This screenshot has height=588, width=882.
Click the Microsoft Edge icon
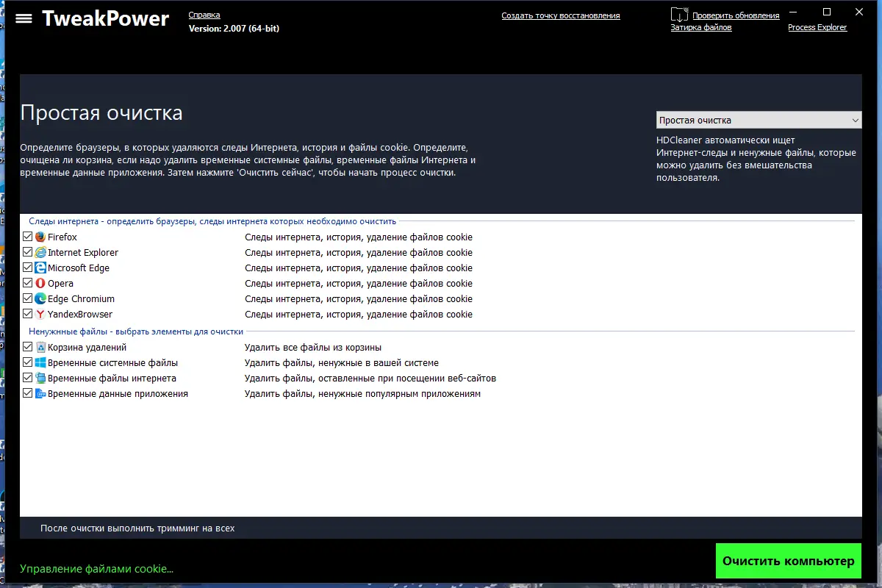tap(41, 268)
